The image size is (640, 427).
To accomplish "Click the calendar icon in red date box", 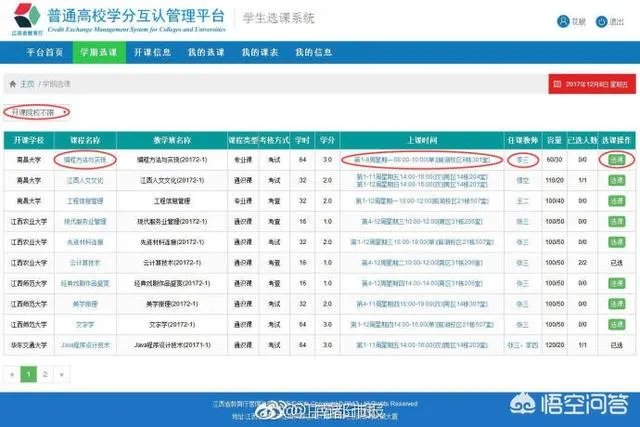I will pos(557,84).
